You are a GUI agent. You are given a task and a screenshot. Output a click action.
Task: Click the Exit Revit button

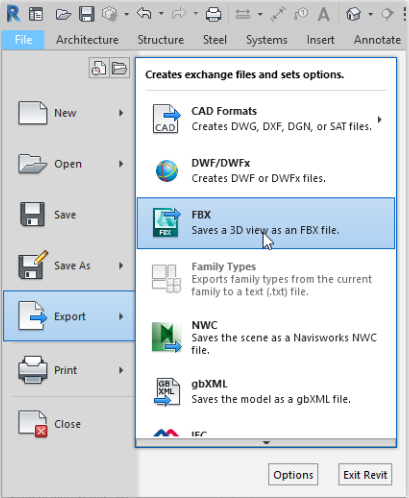coord(365,474)
